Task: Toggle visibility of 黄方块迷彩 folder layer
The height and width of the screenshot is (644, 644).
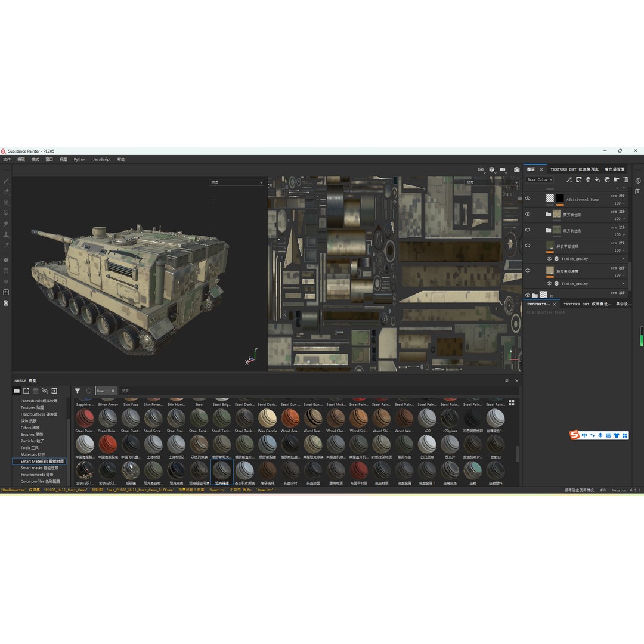Action: point(528,214)
